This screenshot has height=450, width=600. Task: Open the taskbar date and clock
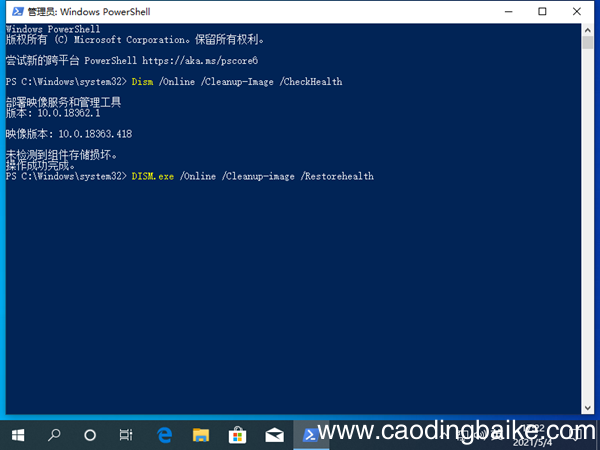[x=545, y=434]
